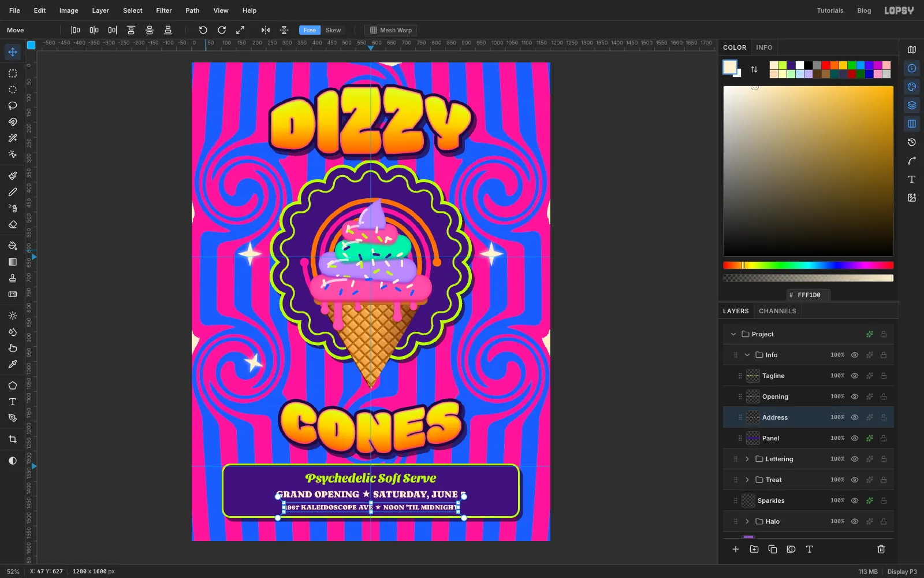Rotate counterclockwise using the options bar
924x578 pixels.
point(203,30)
